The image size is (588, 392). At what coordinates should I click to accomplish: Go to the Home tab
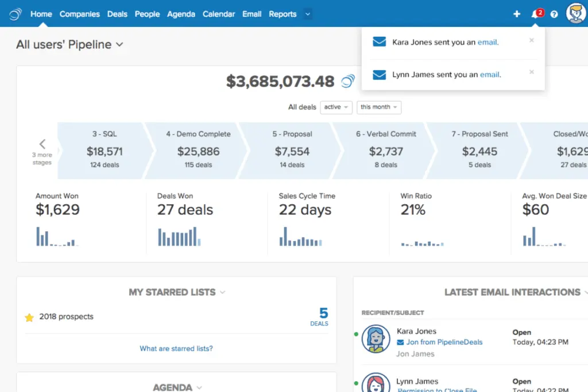pyautogui.click(x=41, y=14)
